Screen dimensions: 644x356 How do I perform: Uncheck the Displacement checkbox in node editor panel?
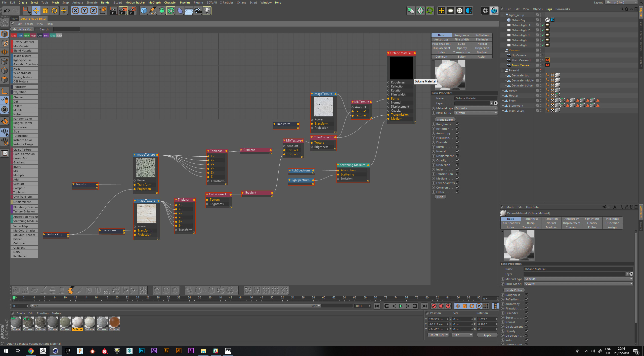[457, 156]
